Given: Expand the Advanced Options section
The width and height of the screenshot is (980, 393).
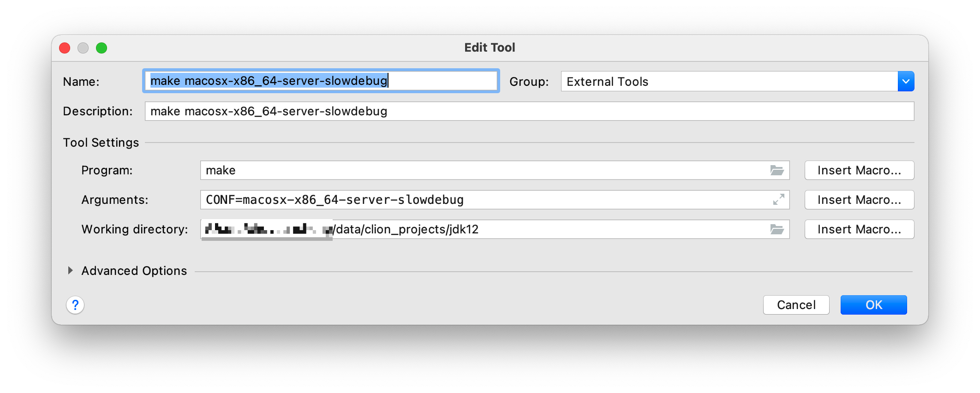Looking at the screenshot, I should [70, 271].
